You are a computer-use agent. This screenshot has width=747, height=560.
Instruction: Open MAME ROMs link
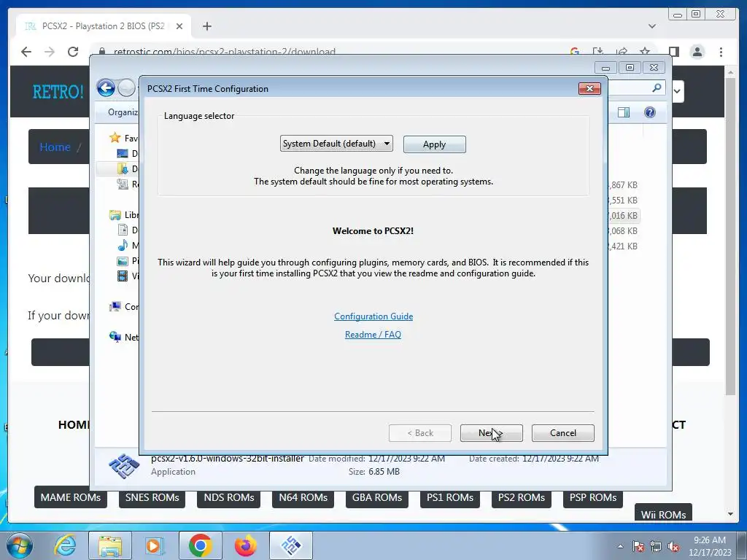pos(71,497)
